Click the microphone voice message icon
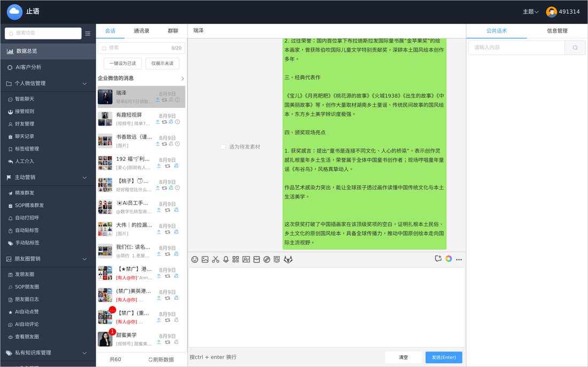588x367 pixels. point(226,260)
